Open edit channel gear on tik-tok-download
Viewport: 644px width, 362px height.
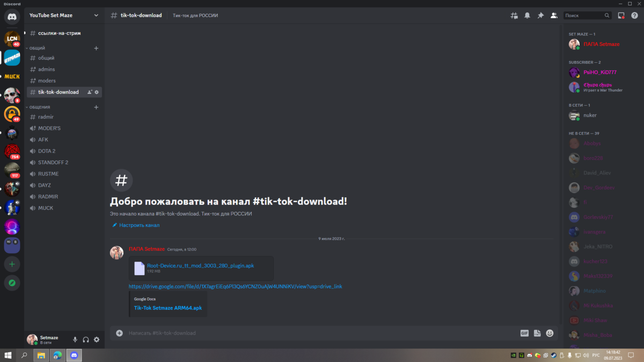tap(97, 92)
